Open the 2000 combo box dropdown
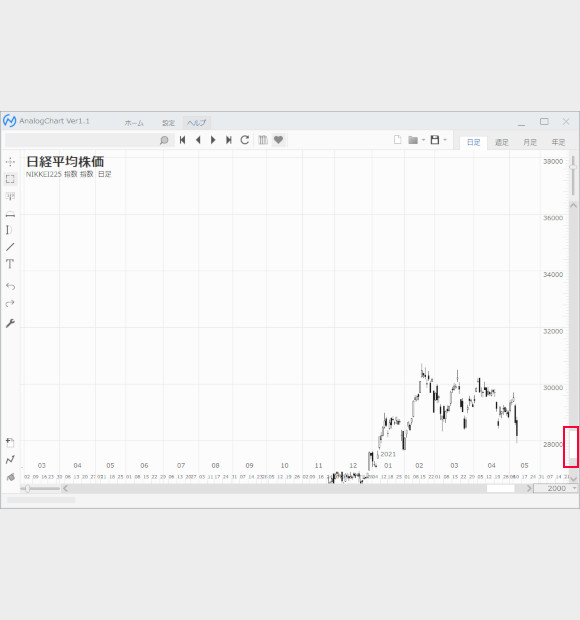Image resolution: width=580 pixels, height=620 pixels. (574, 488)
